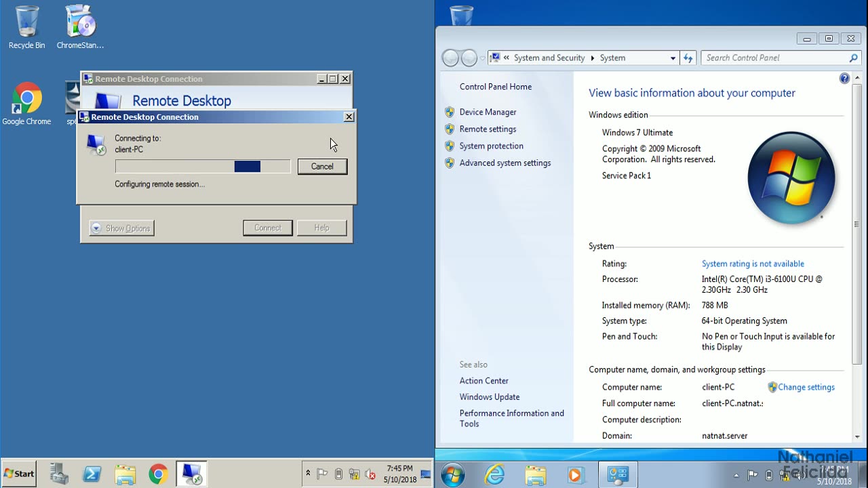Show hidden icons in left system tray
The width and height of the screenshot is (868, 488).
click(x=308, y=474)
